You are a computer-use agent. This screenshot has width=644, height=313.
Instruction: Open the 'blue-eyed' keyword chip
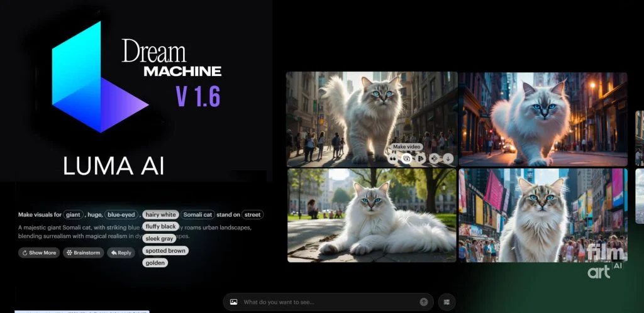tap(121, 214)
